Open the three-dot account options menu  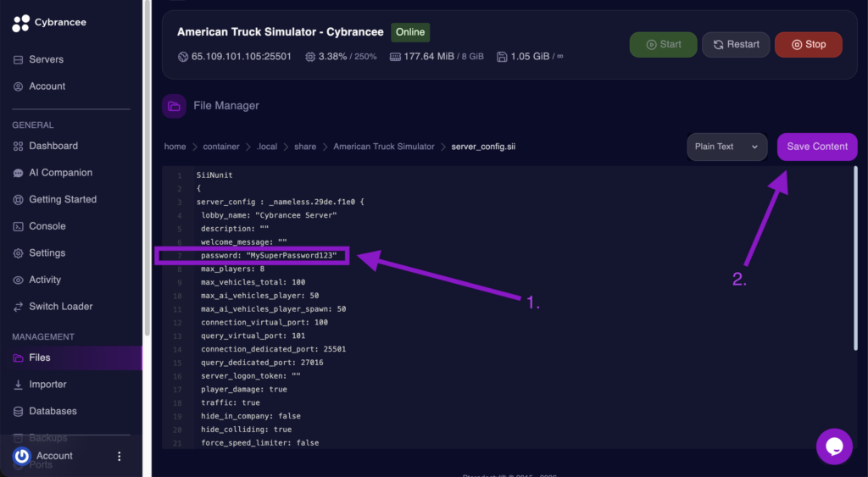tap(119, 456)
